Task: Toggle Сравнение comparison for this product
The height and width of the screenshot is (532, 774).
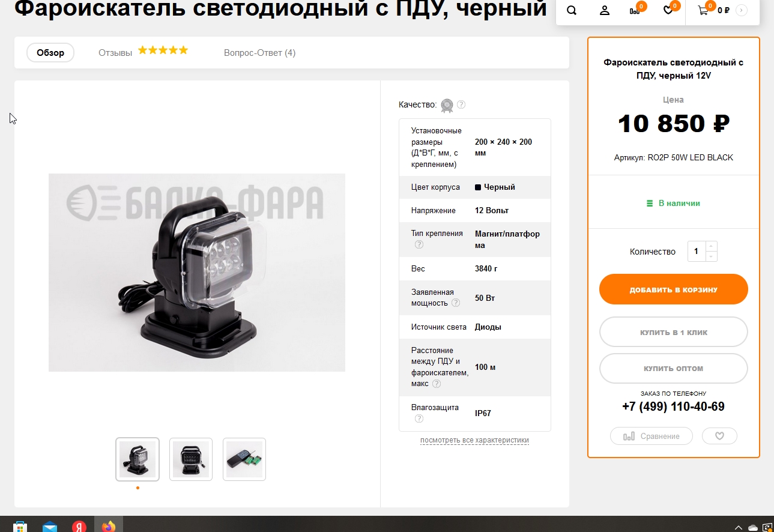Action: 652,436
